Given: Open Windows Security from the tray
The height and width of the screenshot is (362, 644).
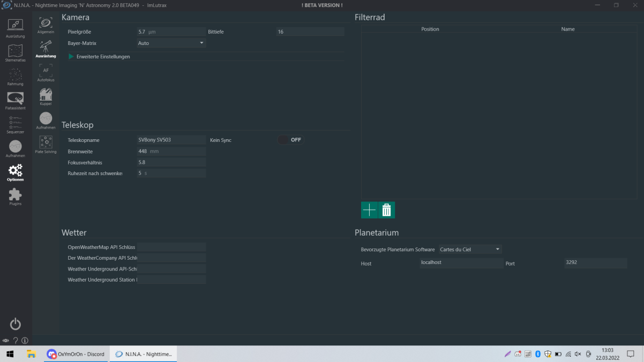Looking at the screenshot, I should pos(548,354).
